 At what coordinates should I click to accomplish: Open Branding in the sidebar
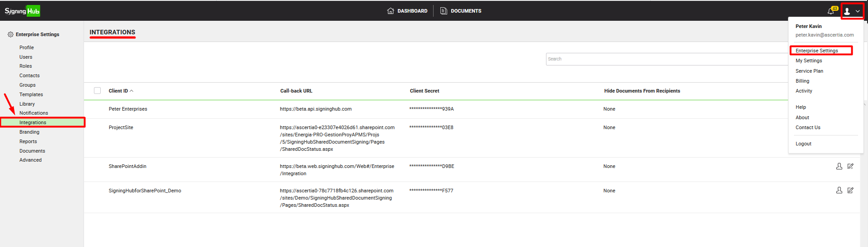coord(29,132)
